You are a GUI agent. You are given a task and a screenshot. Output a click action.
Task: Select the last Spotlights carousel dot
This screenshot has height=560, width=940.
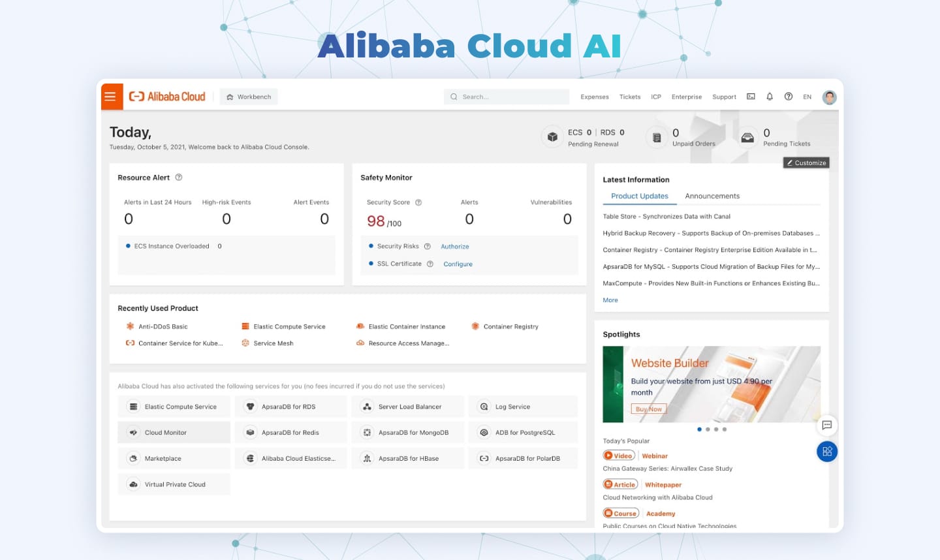(x=725, y=429)
